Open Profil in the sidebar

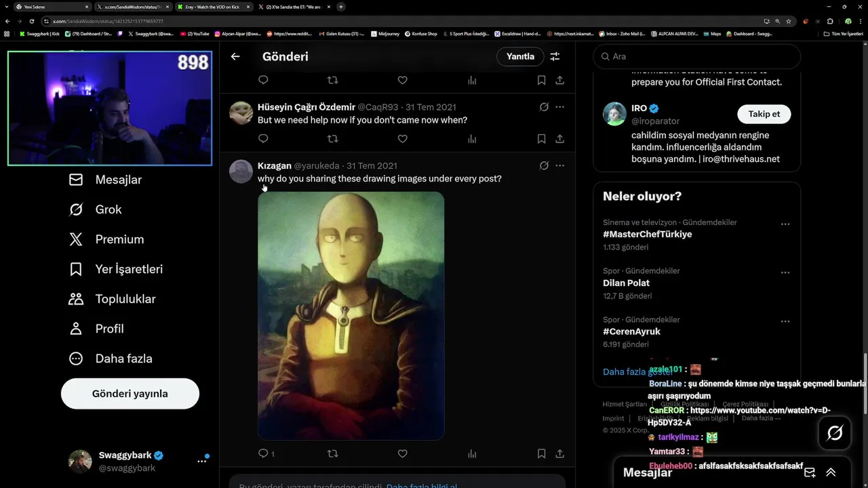pos(96,329)
